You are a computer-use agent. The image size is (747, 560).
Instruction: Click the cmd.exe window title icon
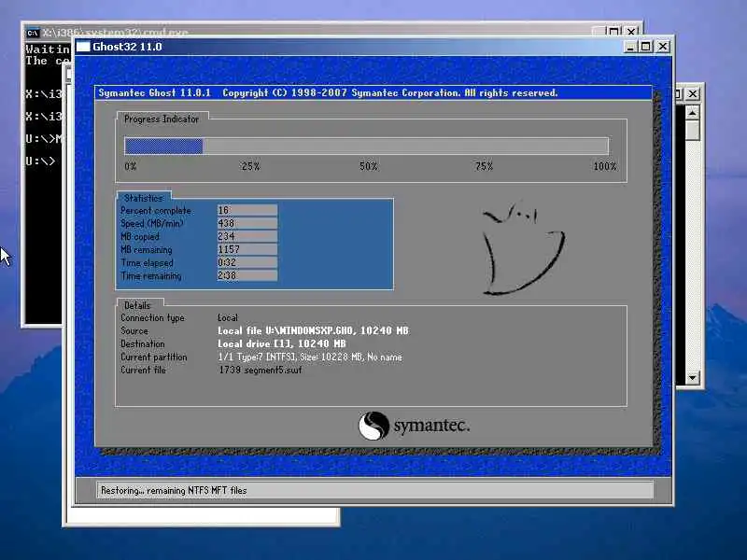33,33
